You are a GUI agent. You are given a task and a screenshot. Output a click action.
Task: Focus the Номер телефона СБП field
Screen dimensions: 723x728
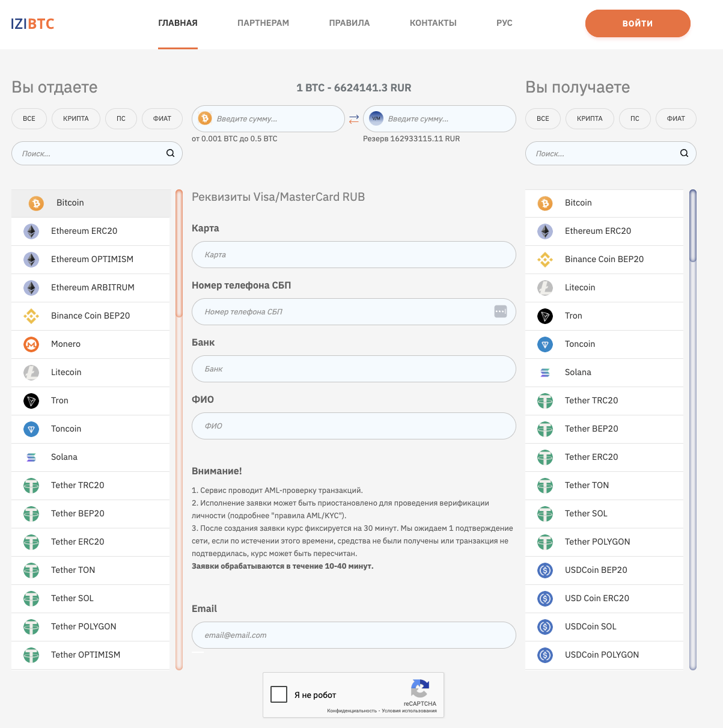click(x=354, y=312)
